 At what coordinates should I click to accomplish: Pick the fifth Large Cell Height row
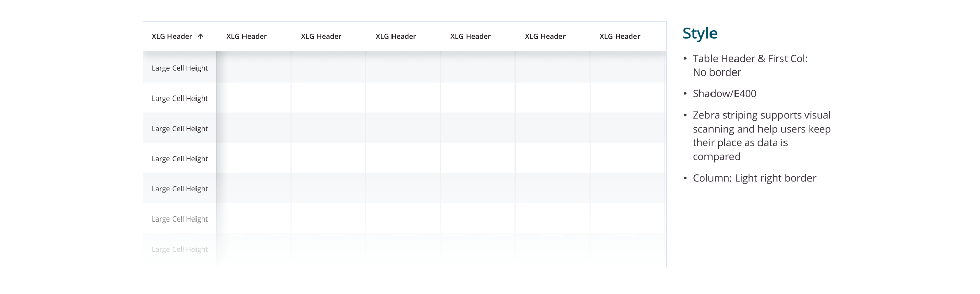pos(180,189)
